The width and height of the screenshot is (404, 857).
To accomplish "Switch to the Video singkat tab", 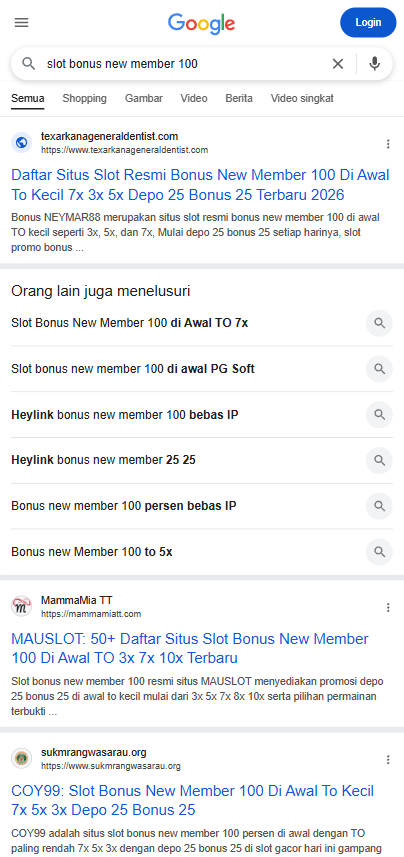I will [x=302, y=98].
